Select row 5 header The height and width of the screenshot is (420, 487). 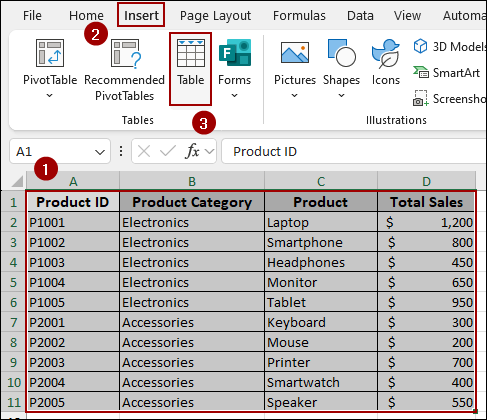13,282
